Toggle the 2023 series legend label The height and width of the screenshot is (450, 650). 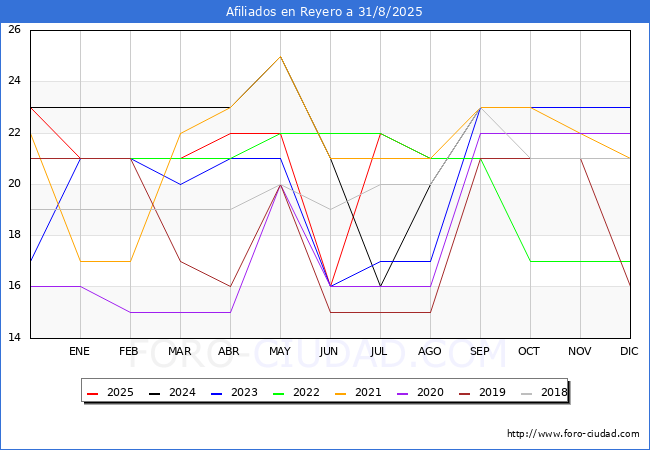(x=252, y=393)
